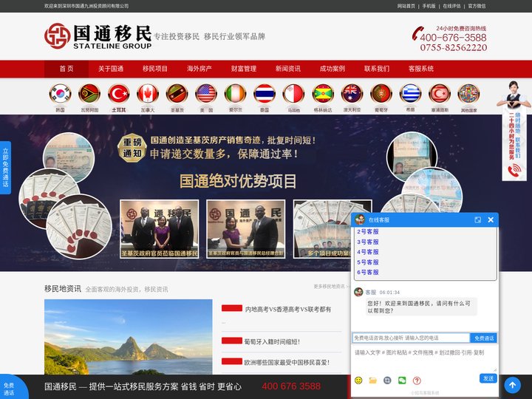
Task: Open the 多个项目成功案例 passports thumbnail
Action: click(x=322, y=229)
